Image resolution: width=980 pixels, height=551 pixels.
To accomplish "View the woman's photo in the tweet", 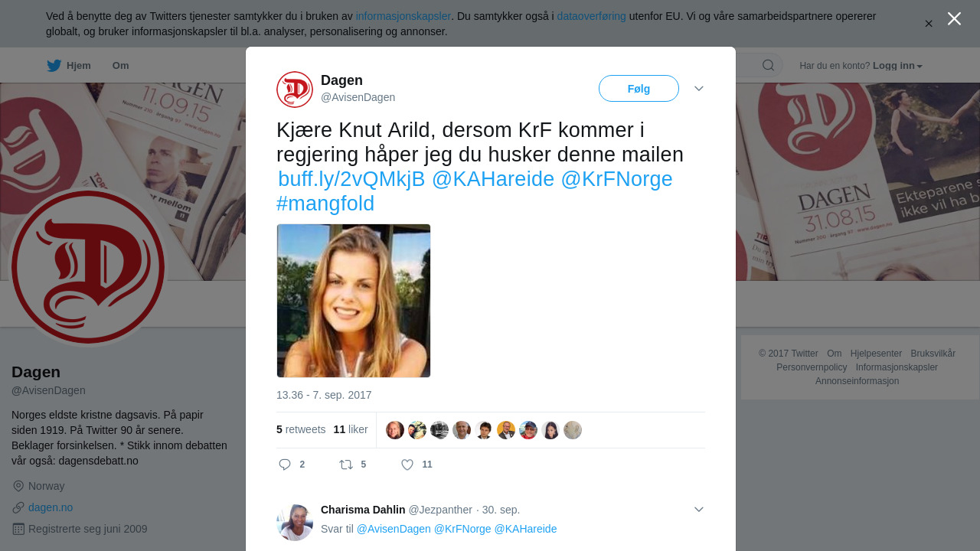I will pyautogui.click(x=354, y=301).
